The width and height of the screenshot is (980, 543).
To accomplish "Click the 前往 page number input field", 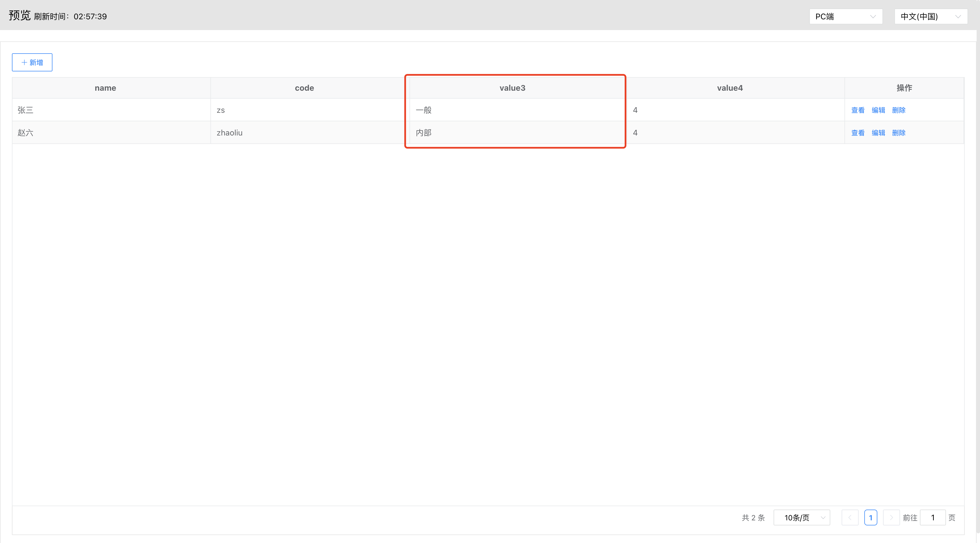I will pos(932,517).
